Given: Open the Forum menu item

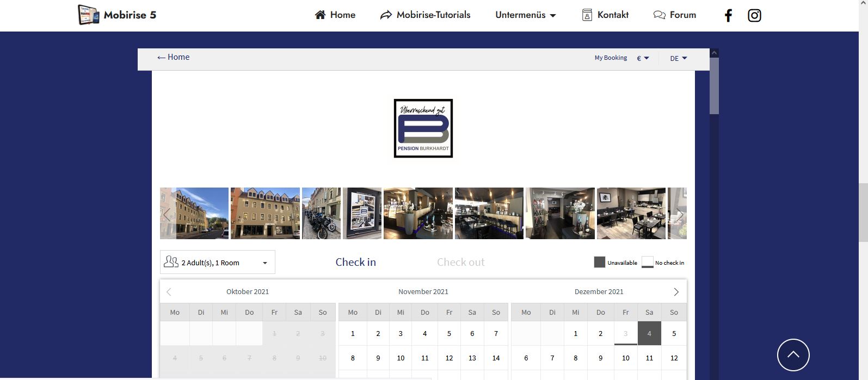Looking at the screenshot, I should click(675, 15).
